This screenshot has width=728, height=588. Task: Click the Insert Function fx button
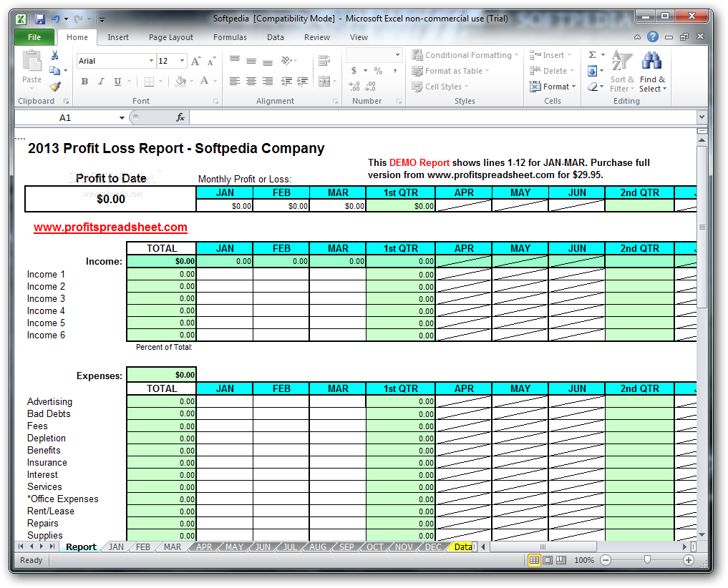point(180,118)
